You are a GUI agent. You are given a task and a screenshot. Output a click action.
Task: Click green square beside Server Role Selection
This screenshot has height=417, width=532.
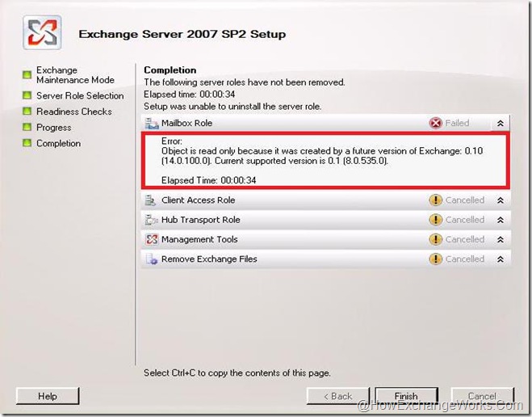pos(27,95)
